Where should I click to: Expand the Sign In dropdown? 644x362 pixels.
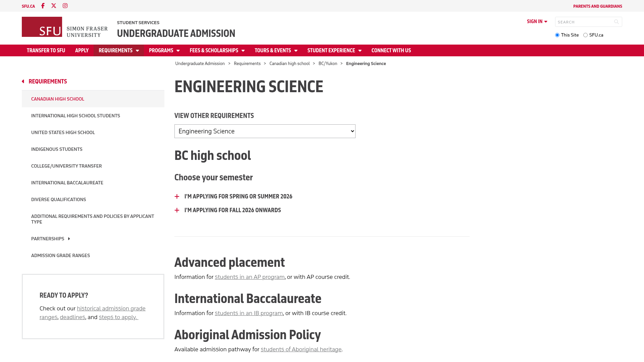point(537,21)
